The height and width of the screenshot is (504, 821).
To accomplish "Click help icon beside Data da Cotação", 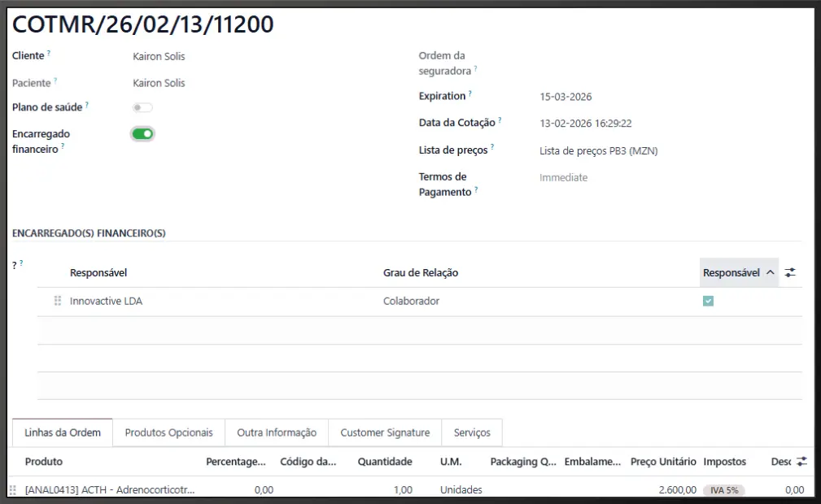I will [500, 121].
